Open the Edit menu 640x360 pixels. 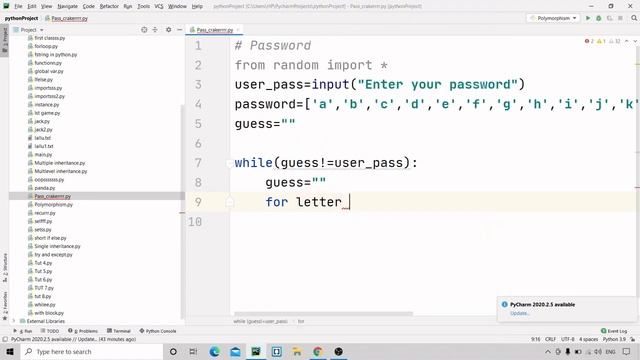click(32, 6)
